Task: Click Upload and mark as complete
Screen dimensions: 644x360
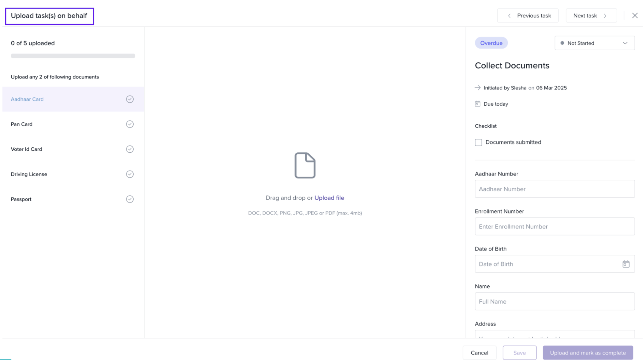Action: pyautogui.click(x=588, y=353)
